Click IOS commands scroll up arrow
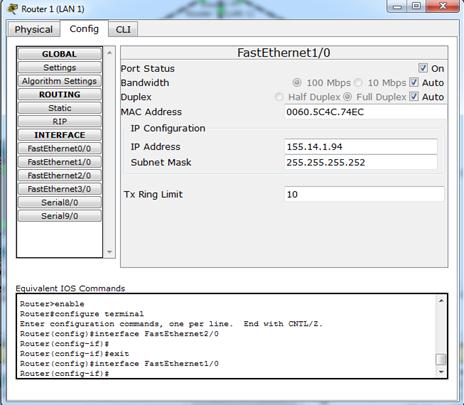 click(441, 301)
